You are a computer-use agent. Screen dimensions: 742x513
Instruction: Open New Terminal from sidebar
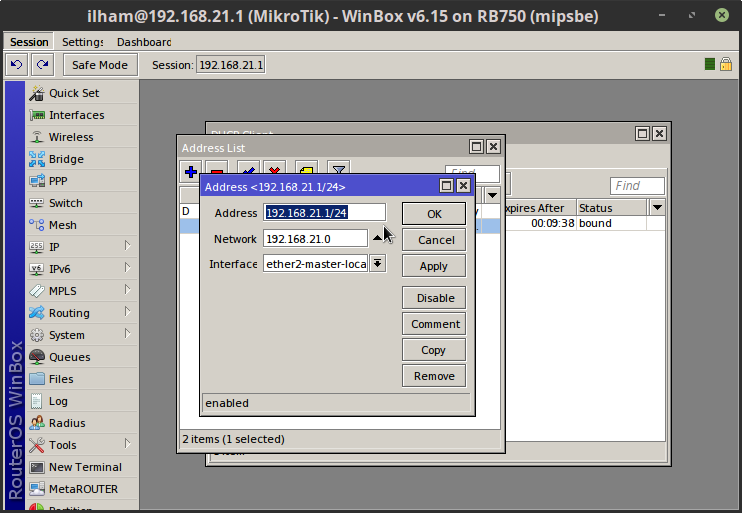tap(82, 467)
